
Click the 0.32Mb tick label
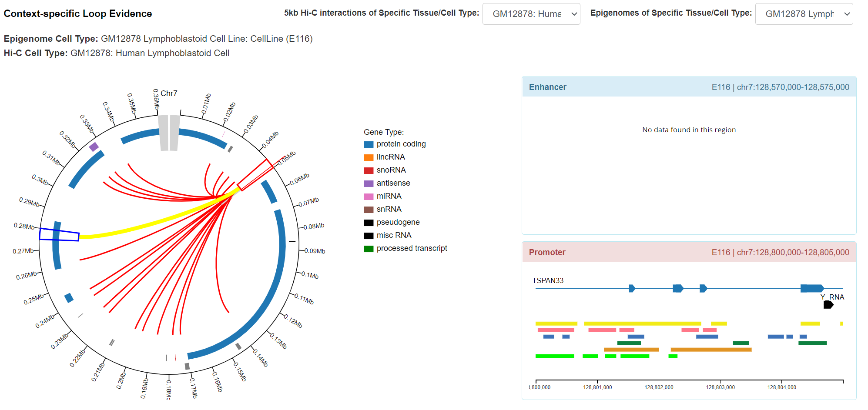67,139
